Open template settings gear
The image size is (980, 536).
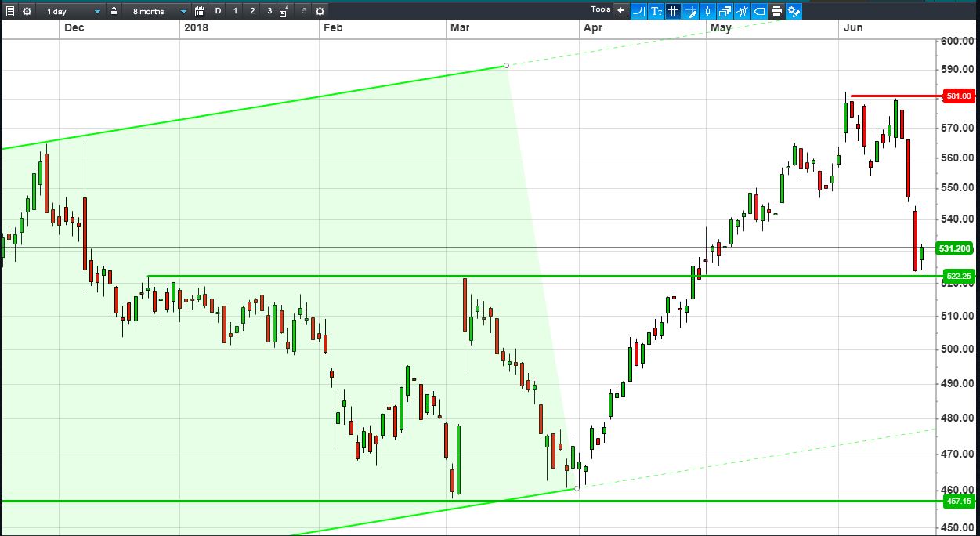tap(320, 11)
